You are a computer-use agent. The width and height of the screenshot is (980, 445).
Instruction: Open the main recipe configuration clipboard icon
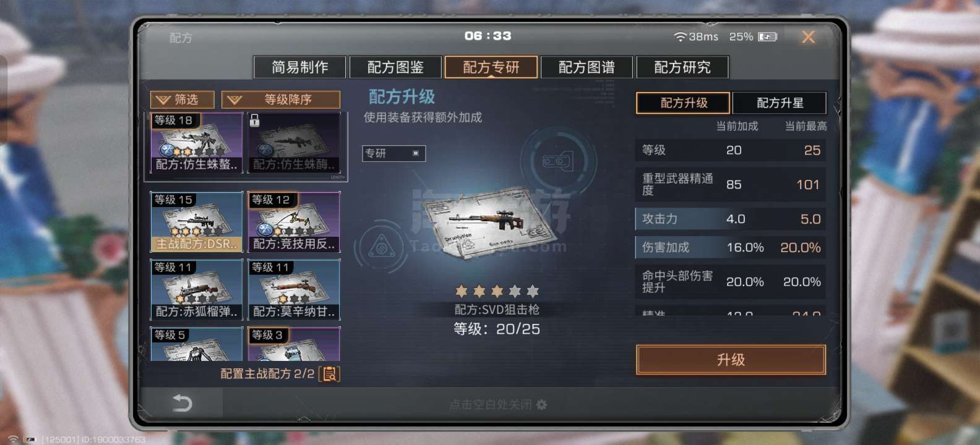click(329, 374)
